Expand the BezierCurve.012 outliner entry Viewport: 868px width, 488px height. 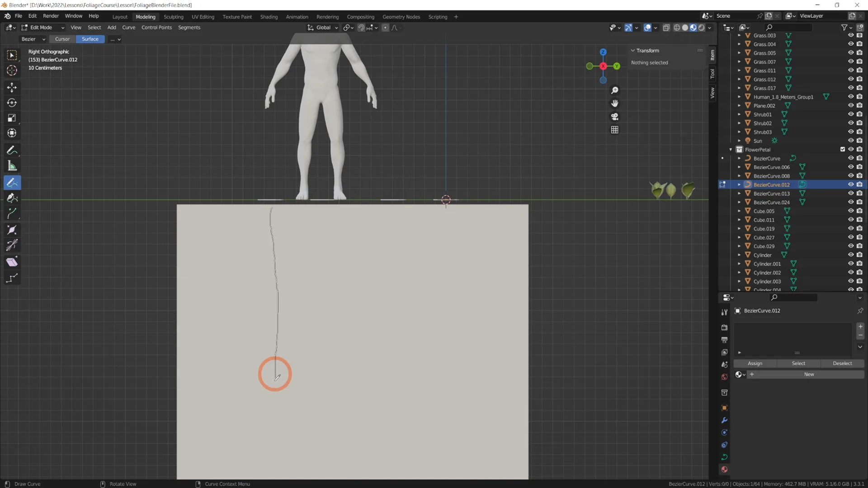(740, 184)
